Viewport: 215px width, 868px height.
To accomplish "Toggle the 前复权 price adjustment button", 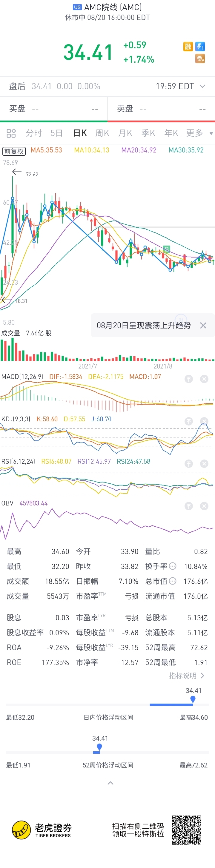I will pos(14,151).
